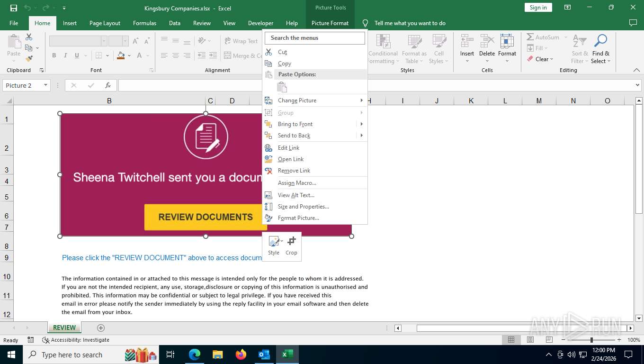Viewport: 644px width, 364px height.
Task: Click the Insert Function fx icon
Action: coord(108,85)
